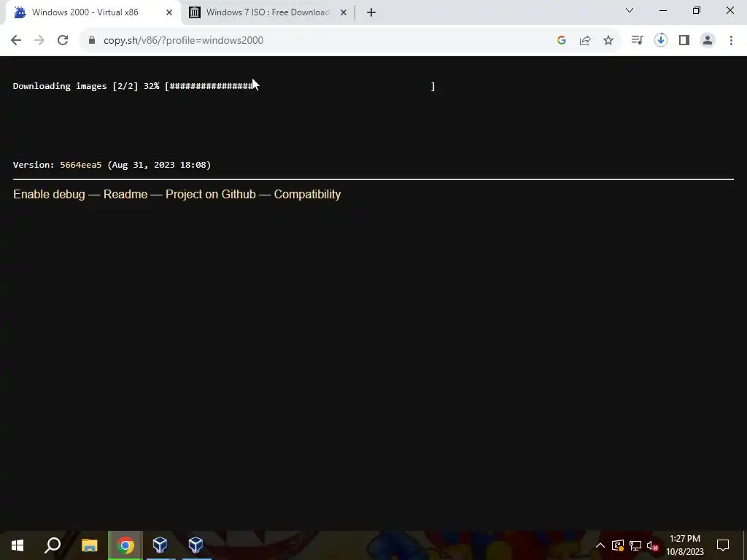Screen dimensions: 747x560
Task: Click the security tray icon with warning badge
Action: click(618, 545)
